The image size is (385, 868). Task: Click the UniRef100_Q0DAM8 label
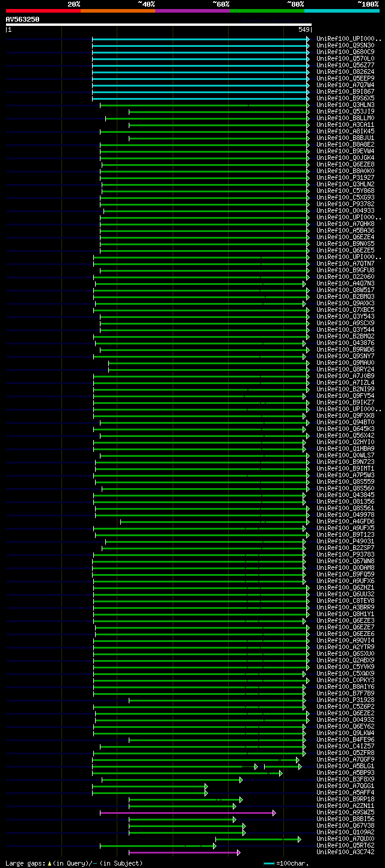coord(345,567)
